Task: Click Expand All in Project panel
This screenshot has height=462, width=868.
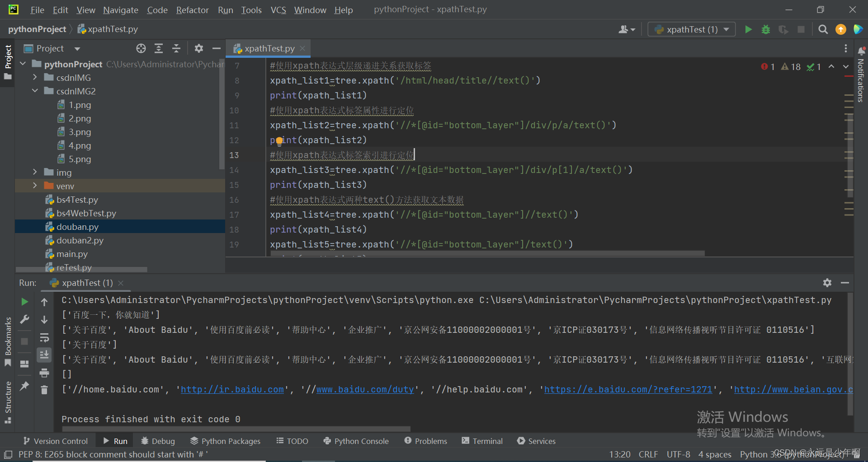Action: 159,48
